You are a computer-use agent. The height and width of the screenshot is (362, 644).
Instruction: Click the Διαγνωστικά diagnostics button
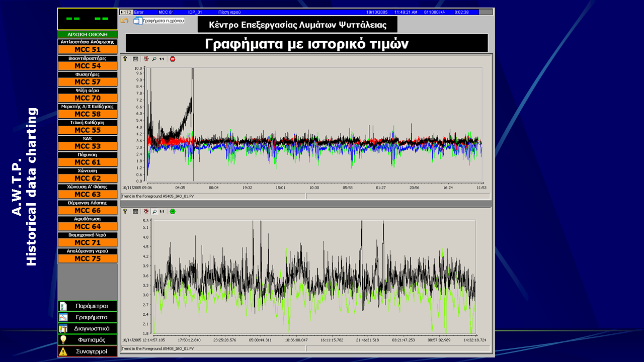click(88, 328)
